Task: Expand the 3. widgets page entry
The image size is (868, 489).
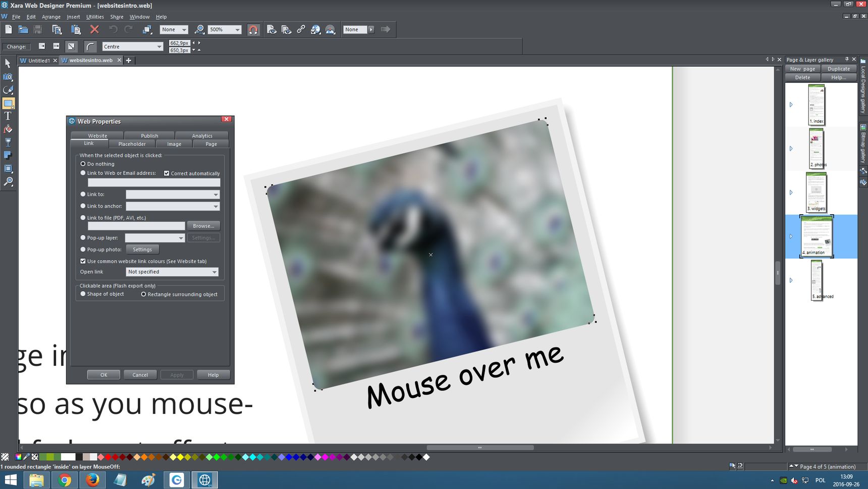Action: click(791, 192)
